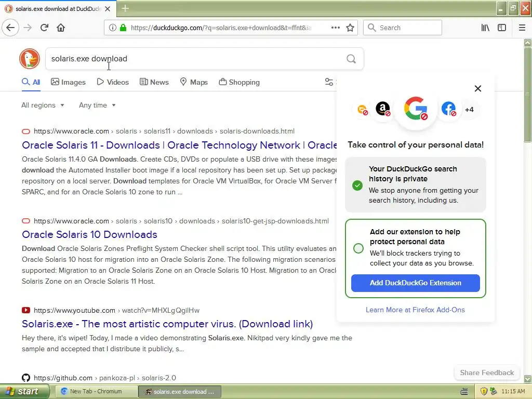
Task: Click the +4 more trackers badge
Action: tap(469, 110)
